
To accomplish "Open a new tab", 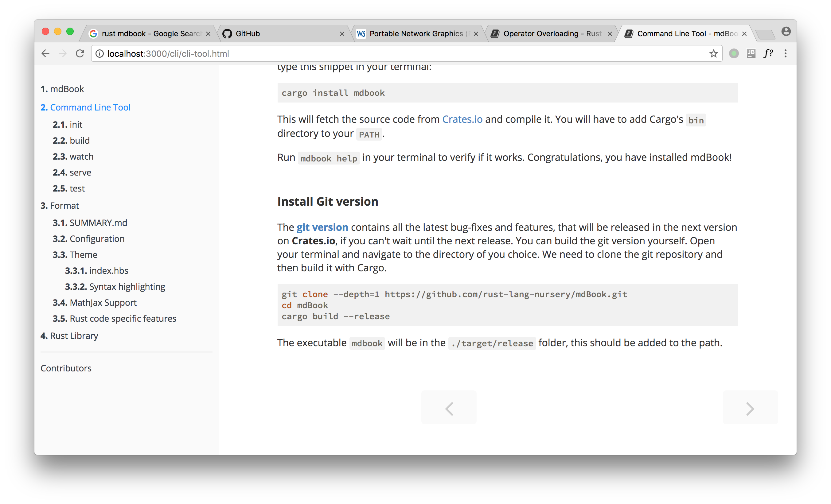I will coord(765,34).
